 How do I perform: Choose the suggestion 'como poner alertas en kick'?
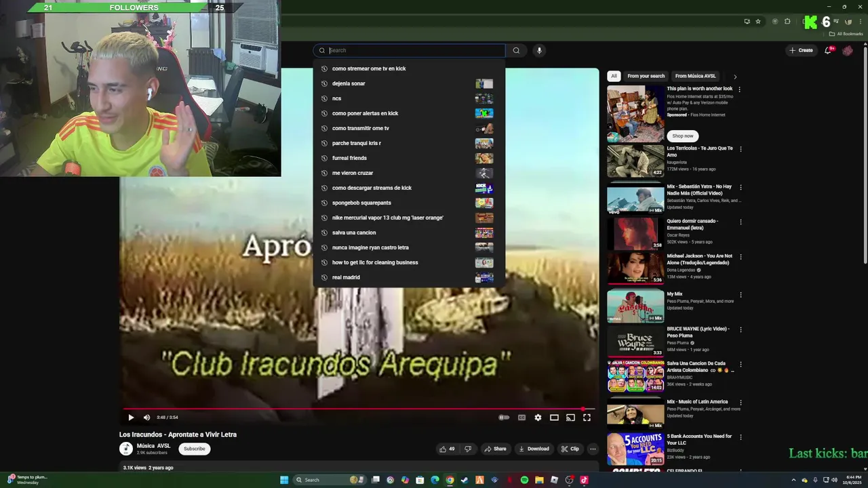[409, 113]
